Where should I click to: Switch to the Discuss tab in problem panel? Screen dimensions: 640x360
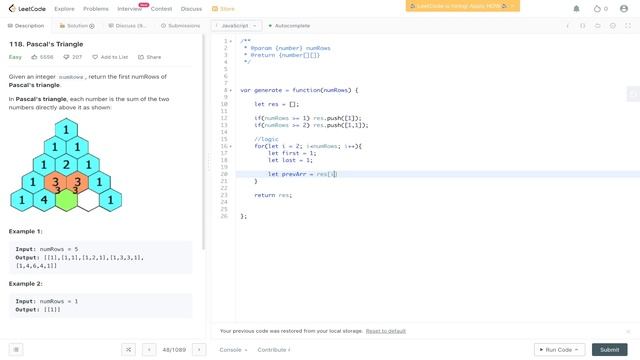[128, 26]
